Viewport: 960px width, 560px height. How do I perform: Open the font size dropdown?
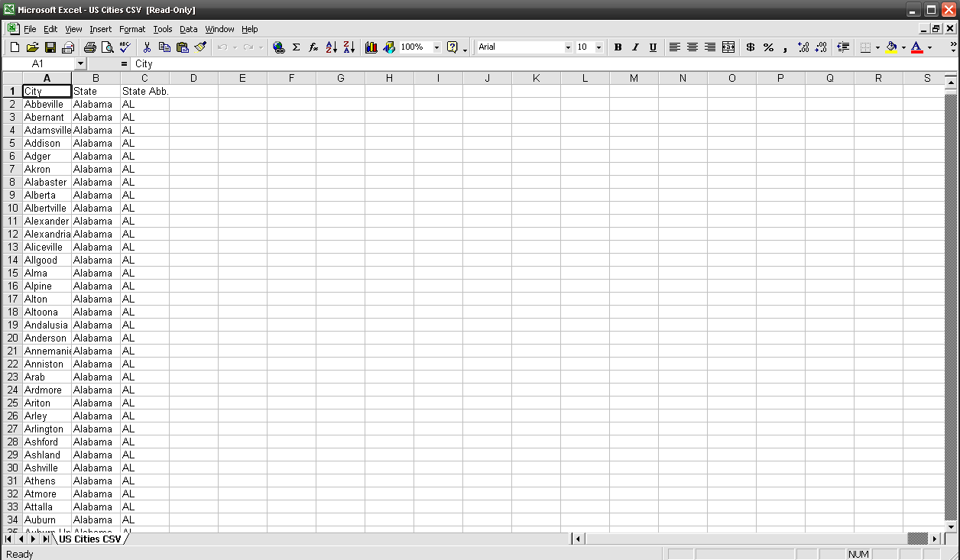click(598, 47)
